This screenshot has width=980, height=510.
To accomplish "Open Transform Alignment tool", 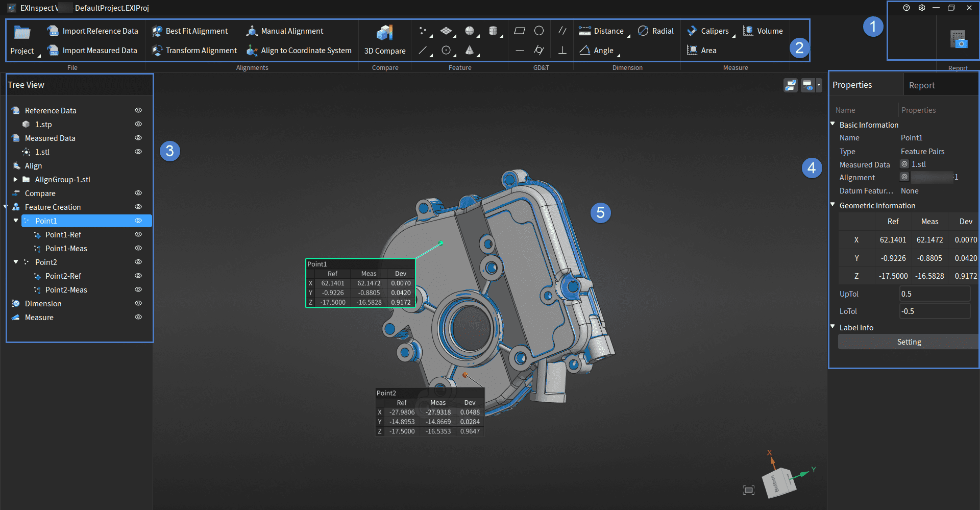I will coord(194,51).
